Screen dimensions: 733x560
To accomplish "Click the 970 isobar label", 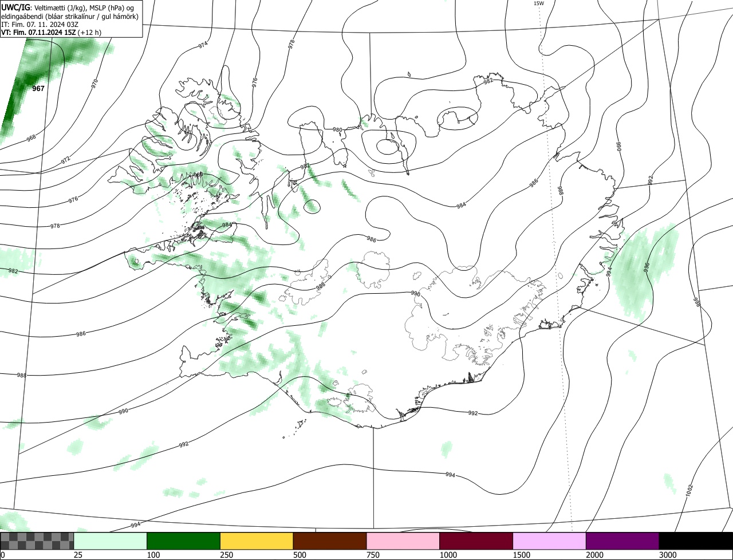I will [x=94, y=83].
